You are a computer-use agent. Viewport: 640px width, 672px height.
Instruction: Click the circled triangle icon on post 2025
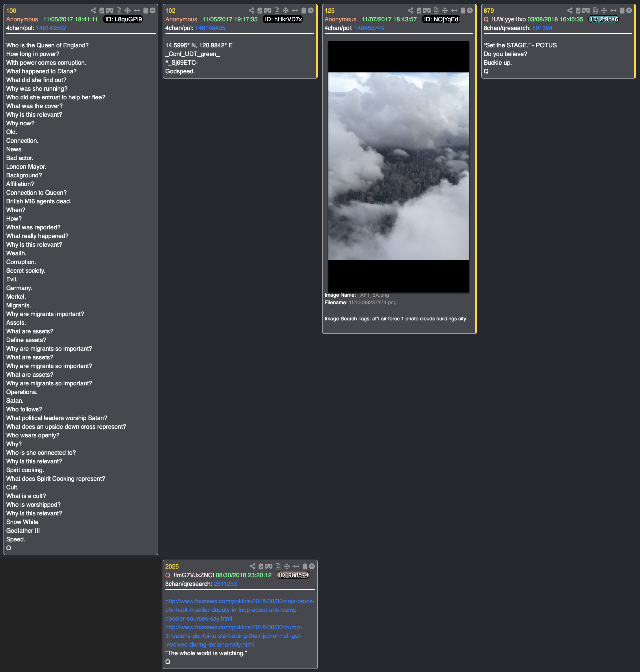tap(312, 566)
